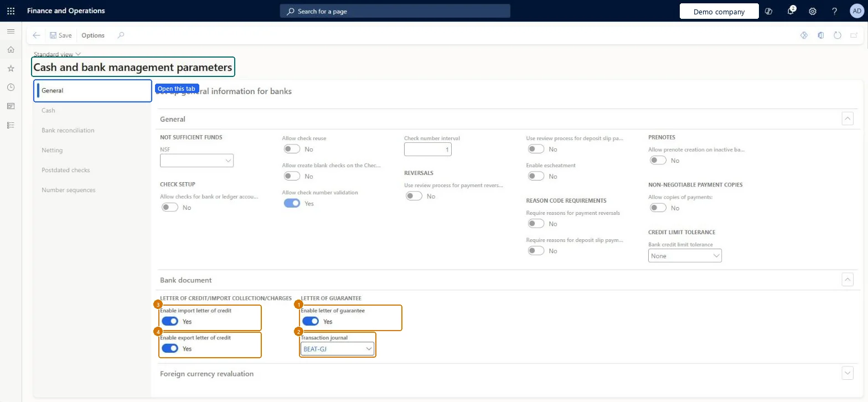Open the Standard view selector
The image size is (868, 402).
58,54
